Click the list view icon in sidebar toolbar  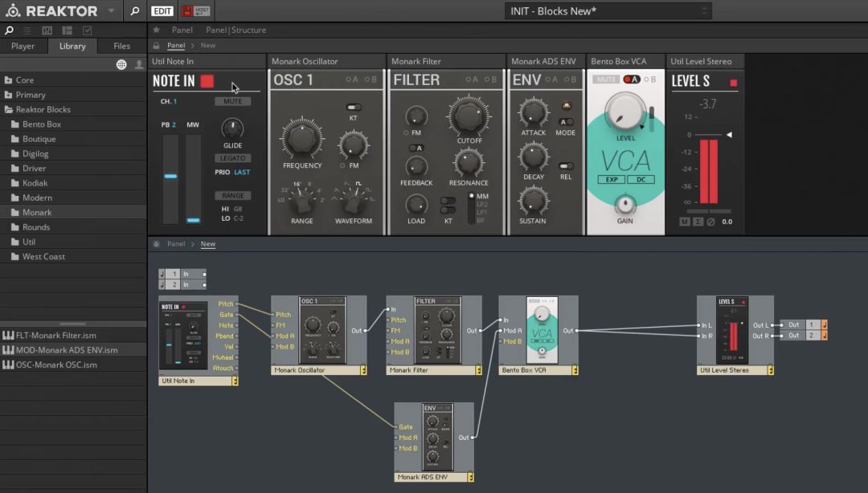tap(27, 31)
